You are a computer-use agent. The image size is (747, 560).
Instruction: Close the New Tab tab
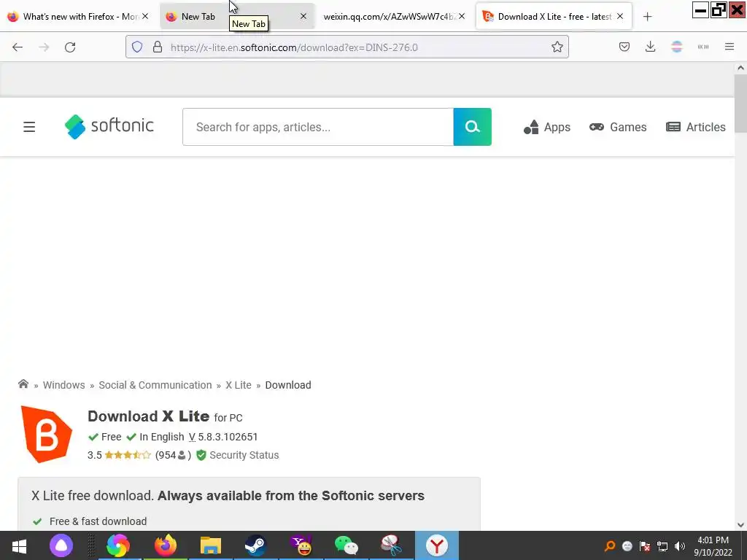[303, 16]
